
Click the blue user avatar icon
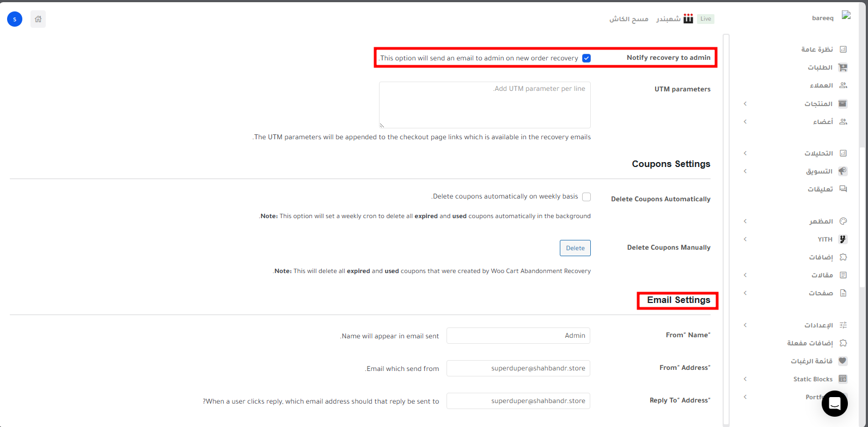click(x=15, y=19)
